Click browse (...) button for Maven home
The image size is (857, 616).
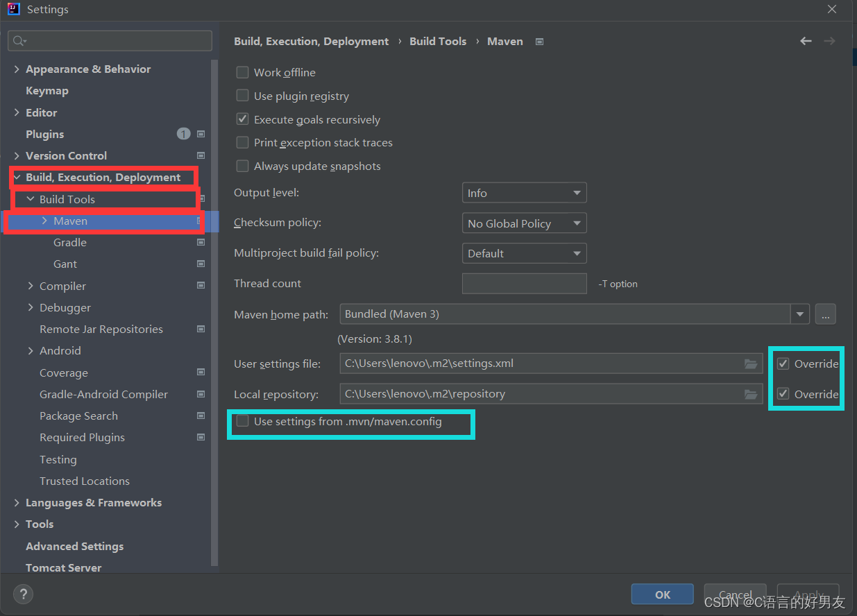[x=825, y=314]
